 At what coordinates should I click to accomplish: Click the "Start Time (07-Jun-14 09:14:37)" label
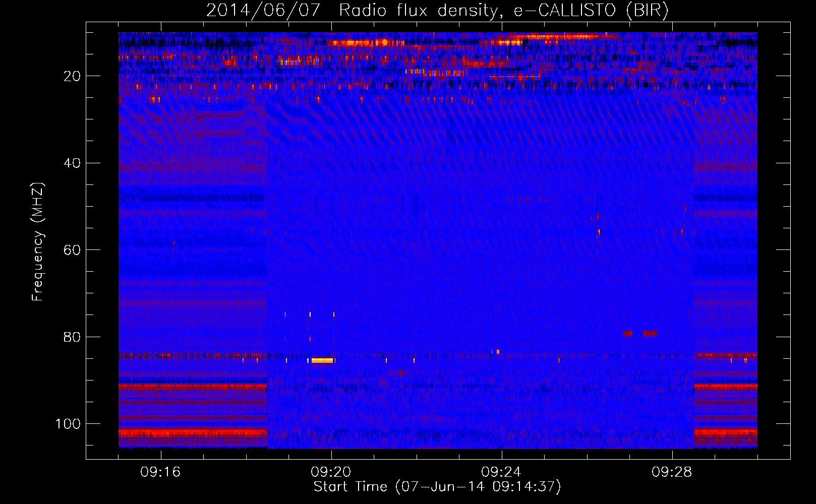(437, 487)
